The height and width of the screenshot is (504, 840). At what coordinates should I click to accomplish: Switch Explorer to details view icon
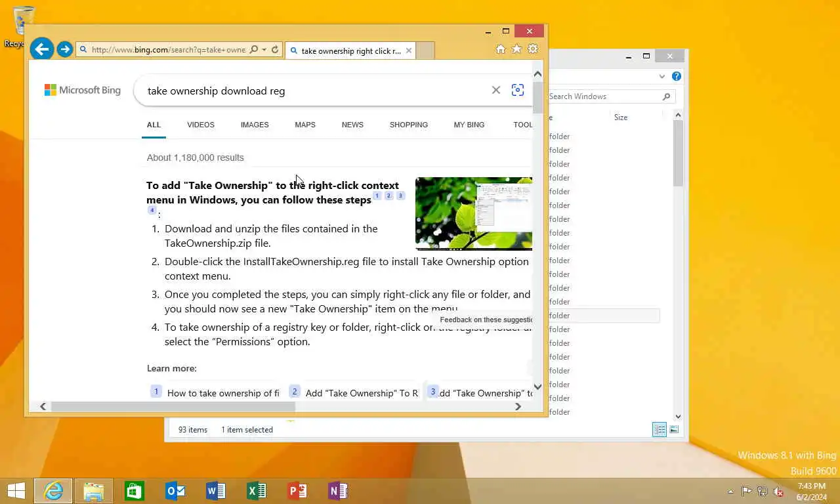[x=660, y=430]
